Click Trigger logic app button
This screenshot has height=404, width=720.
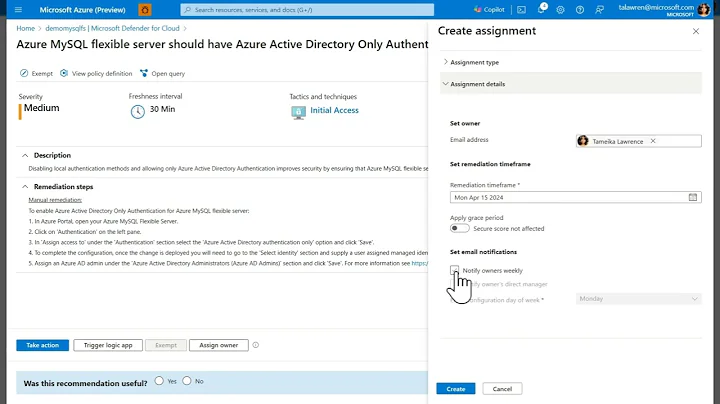(108, 345)
